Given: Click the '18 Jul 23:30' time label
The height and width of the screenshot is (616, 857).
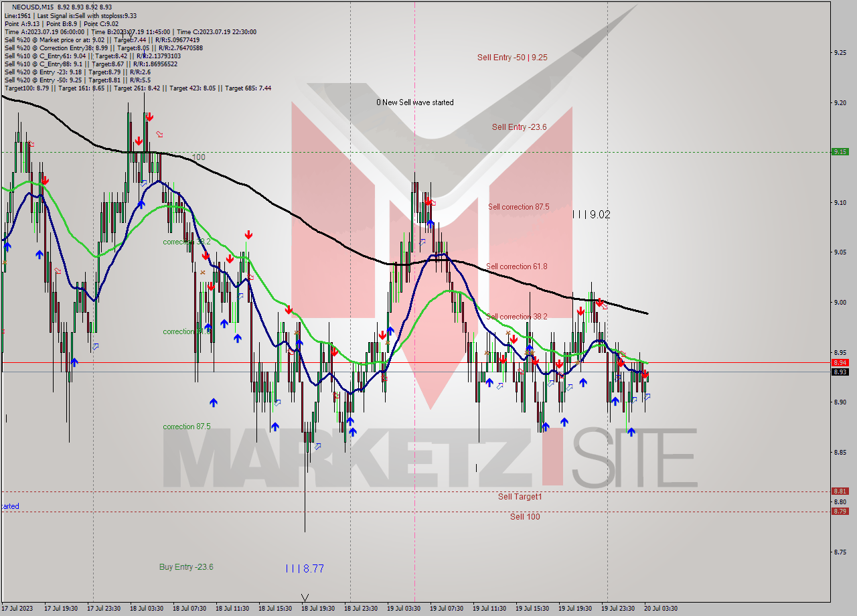Looking at the screenshot, I should click(361, 609).
